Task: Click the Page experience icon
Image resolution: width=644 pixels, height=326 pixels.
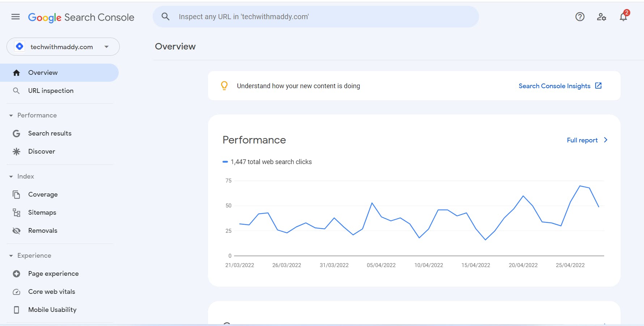Action: [x=16, y=274]
